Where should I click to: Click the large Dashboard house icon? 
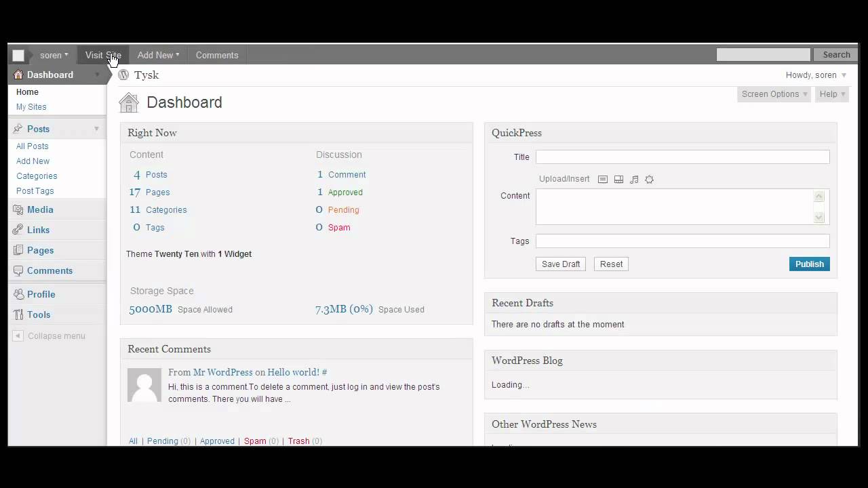129,102
